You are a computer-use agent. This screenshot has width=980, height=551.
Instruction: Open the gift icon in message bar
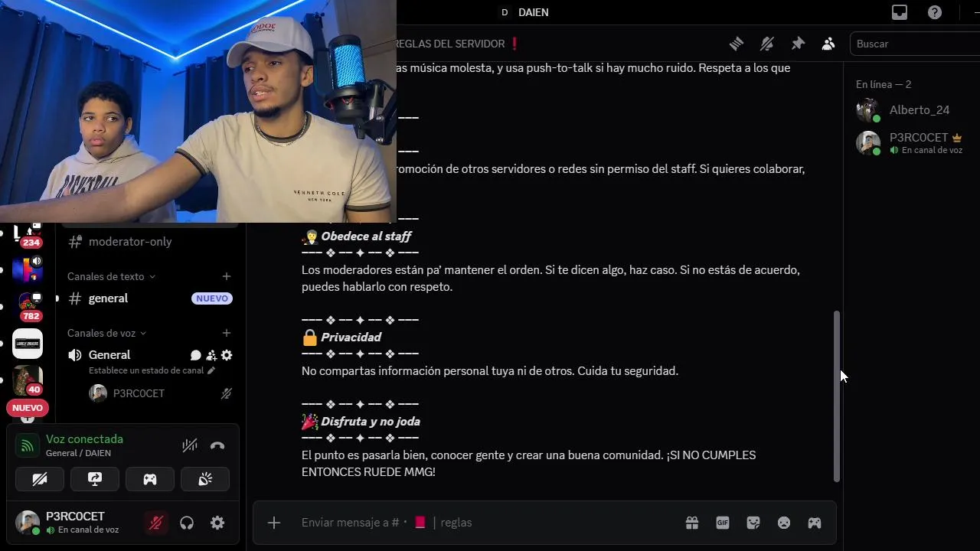[692, 523]
